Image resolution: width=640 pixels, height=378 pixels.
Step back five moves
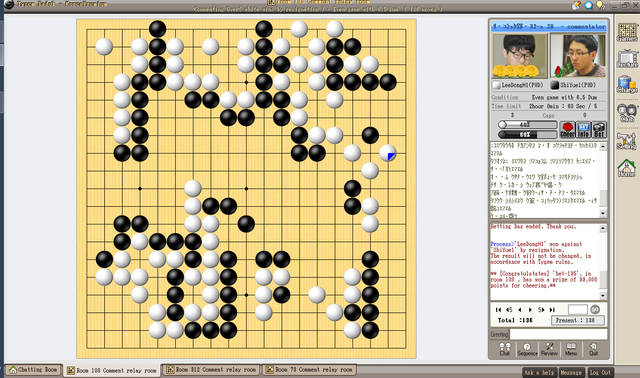pos(509,310)
